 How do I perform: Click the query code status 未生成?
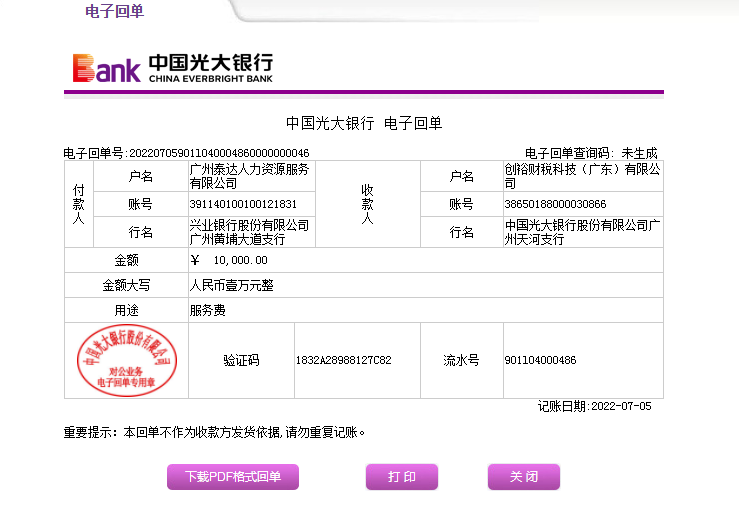(x=639, y=153)
